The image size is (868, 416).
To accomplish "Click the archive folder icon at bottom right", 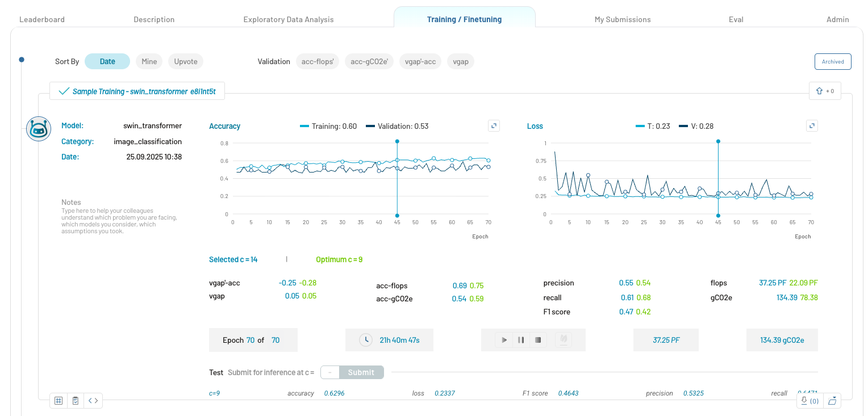I will [x=832, y=401].
